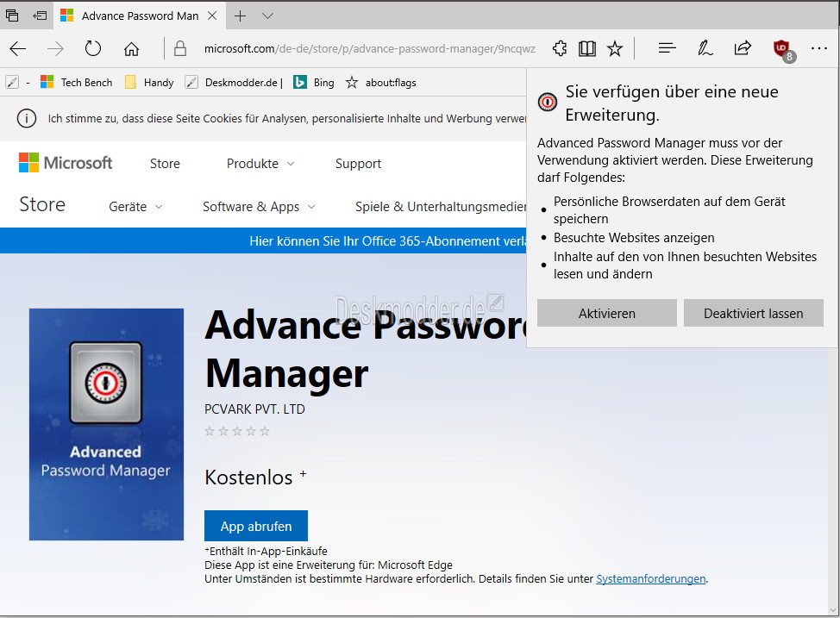Click 'Enthält In-App-Einkäufe' note

266,551
